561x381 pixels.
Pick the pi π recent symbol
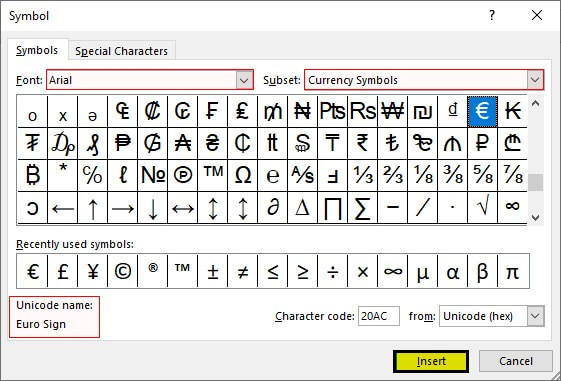point(512,271)
